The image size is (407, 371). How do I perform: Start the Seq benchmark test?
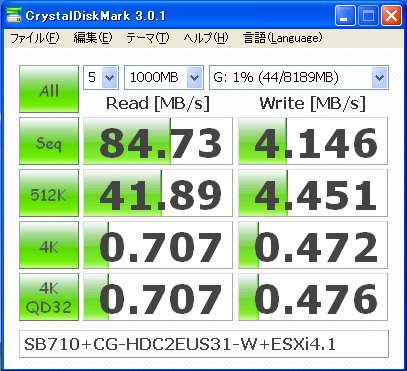tap(49, 141)
